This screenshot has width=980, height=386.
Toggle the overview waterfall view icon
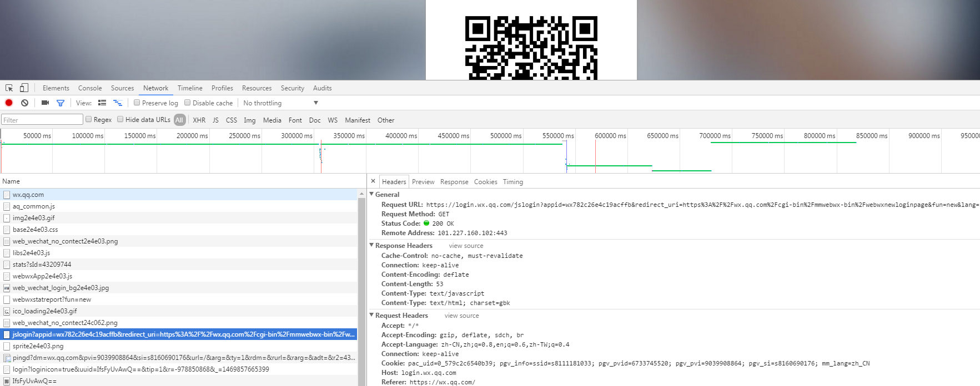(x=118, y=103)
